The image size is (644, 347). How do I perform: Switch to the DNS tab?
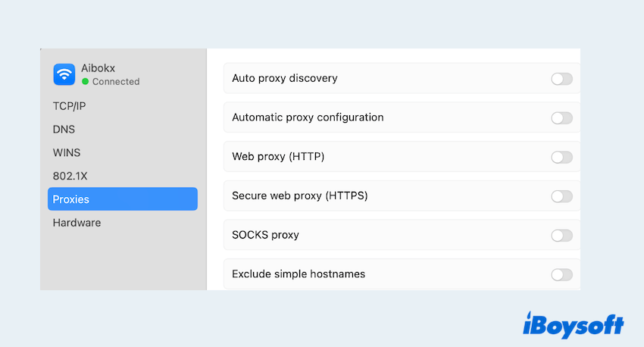pyautogui.click(x=64, y=130)
